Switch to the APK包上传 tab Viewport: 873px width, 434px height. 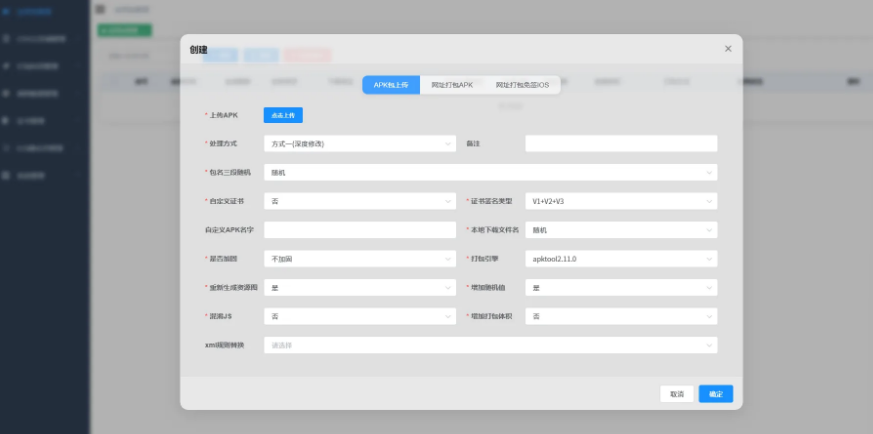click(391, 85)
